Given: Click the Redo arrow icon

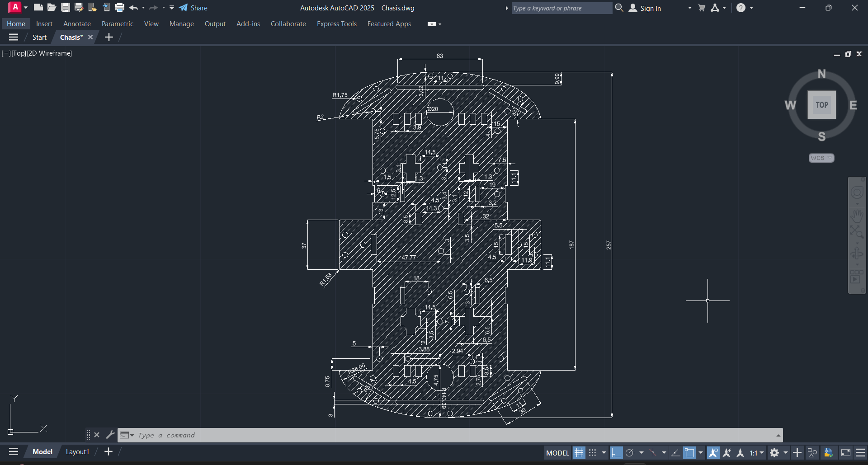Looking at the screenshot, I should (x=153, y=8).
